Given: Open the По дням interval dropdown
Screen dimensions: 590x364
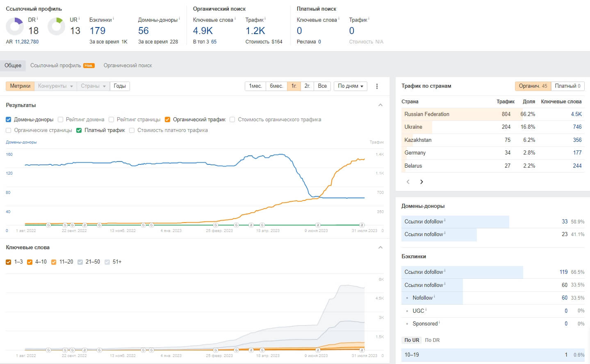Looking at the screenshot, I should (350, 86).
